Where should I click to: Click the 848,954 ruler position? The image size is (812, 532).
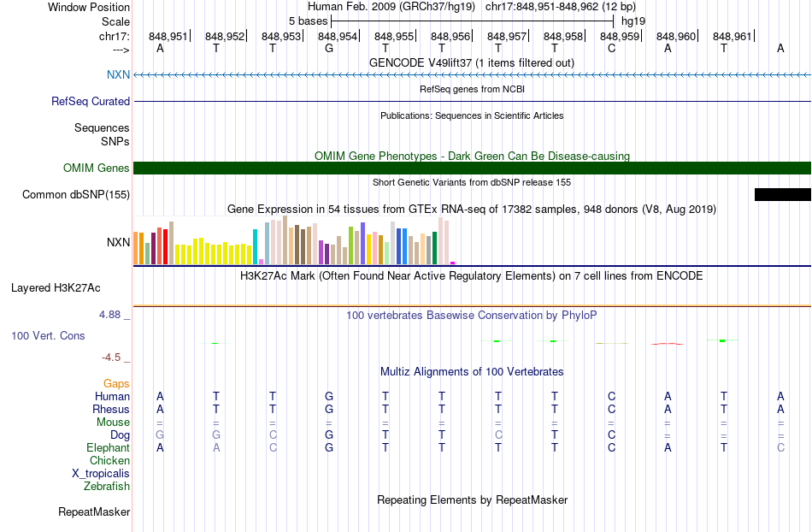click(x=337, y=36)
